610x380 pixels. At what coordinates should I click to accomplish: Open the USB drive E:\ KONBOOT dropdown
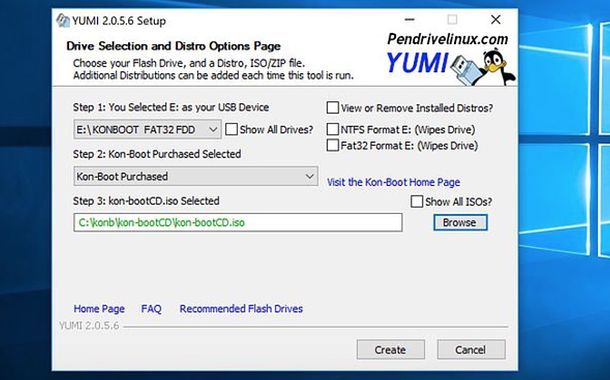[147, 130]
